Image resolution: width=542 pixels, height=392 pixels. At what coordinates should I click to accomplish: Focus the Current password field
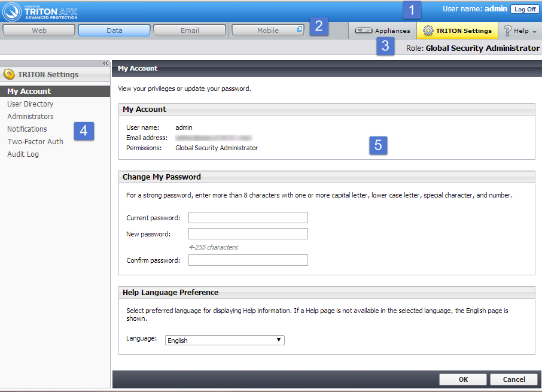click(248, 218)
